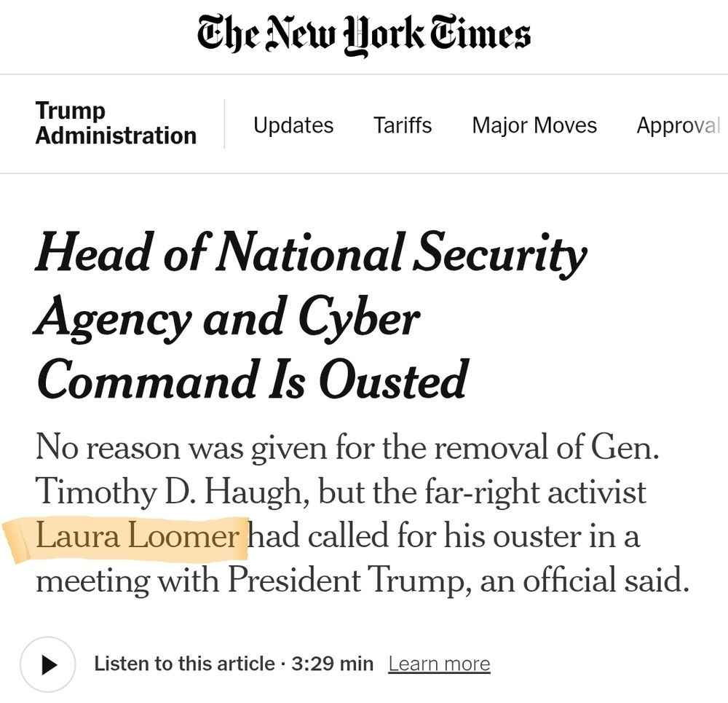Follow the Learn more link

pos(439,664)
